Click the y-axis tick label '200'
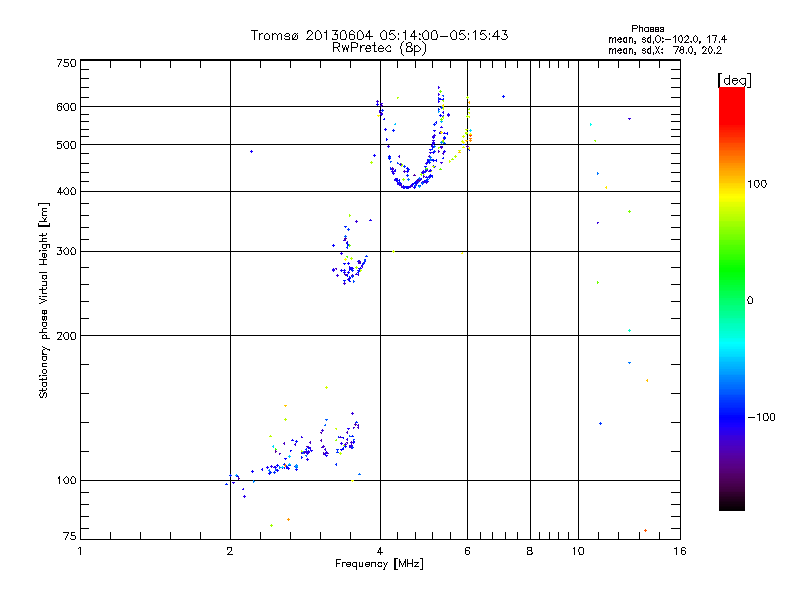Screen dimensions: 800x600 pos(66,336)
